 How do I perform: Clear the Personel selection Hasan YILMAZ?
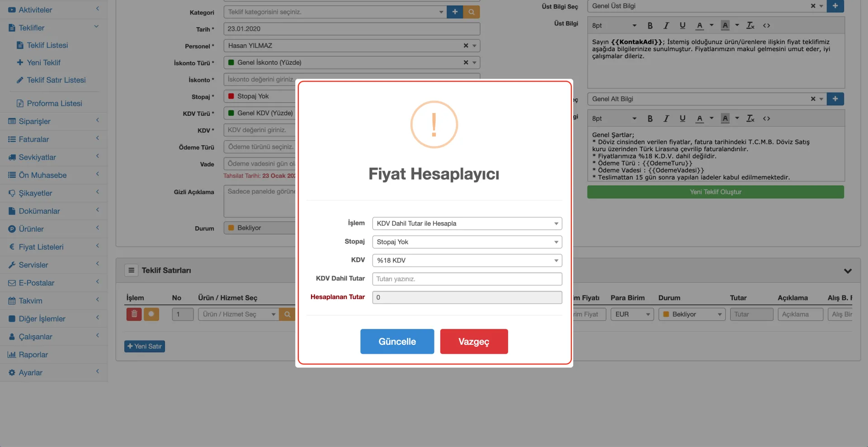[x=466, y=46]
